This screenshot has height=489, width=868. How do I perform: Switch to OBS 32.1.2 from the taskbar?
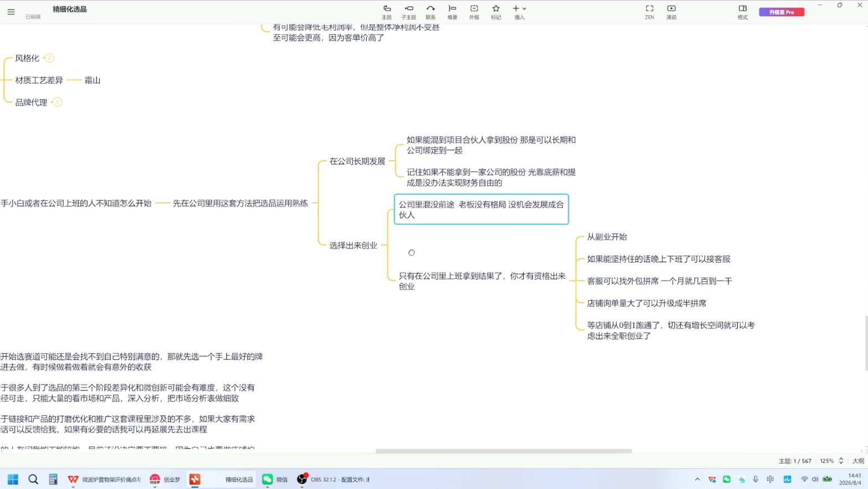333,479
